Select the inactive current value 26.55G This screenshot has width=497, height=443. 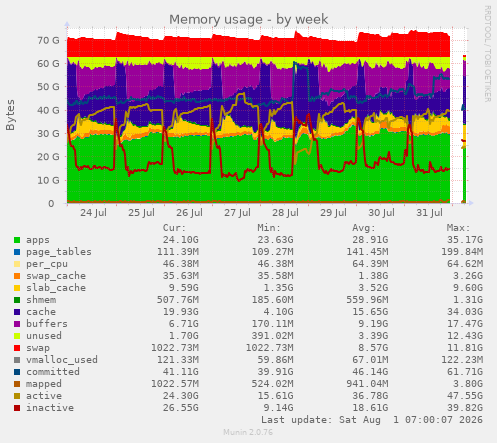(180, 408)
